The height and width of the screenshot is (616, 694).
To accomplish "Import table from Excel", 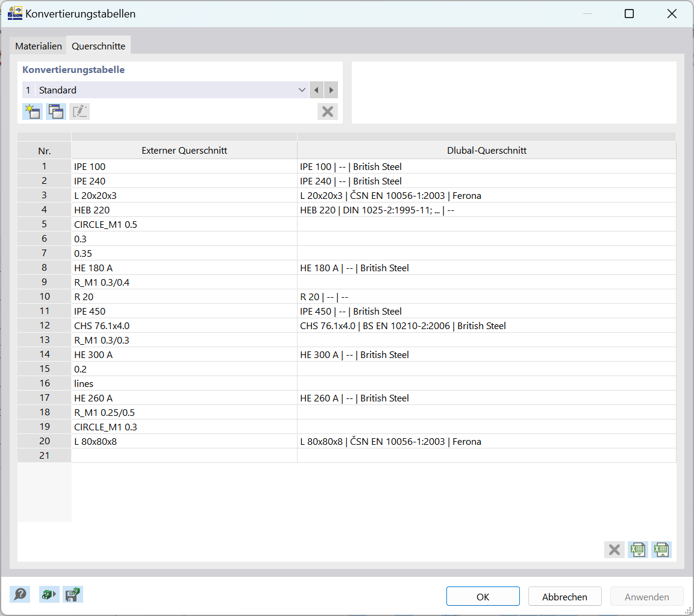I will click(638, 550).
